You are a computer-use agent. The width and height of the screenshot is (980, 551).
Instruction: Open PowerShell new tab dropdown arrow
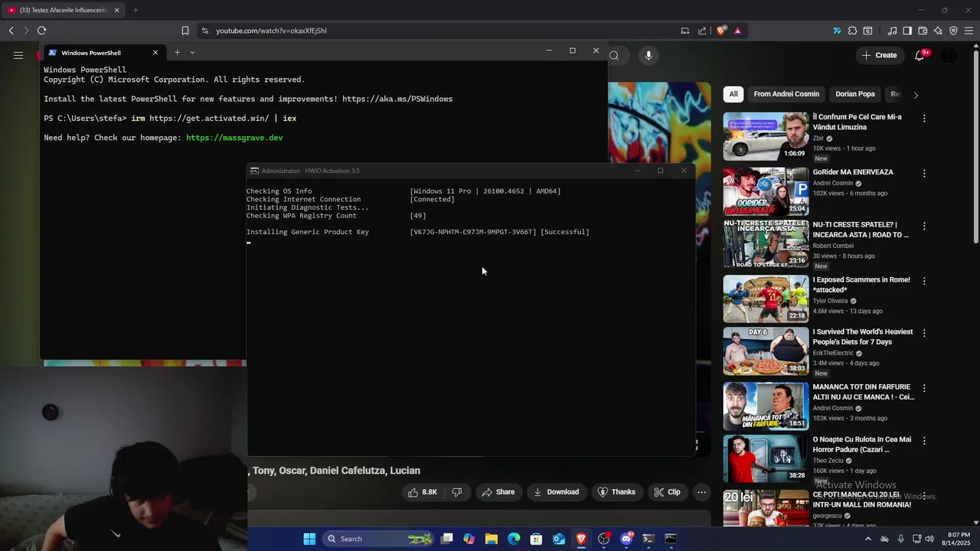pos(192,53)
